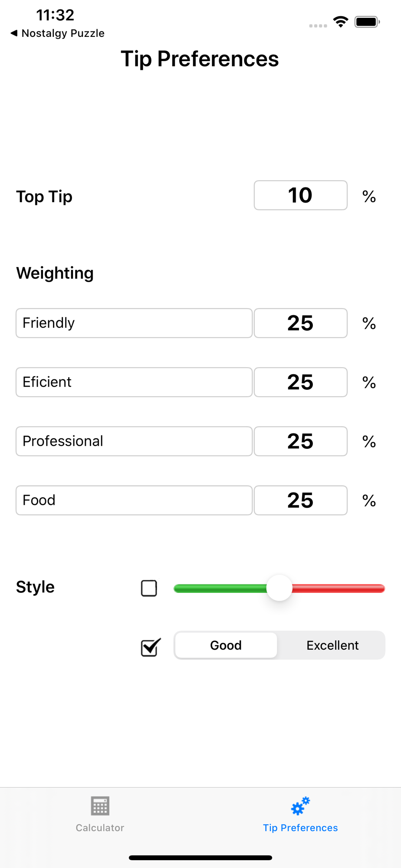Tap the Nostalgy Puzzle back link
This screenshot has width=401, height=868.
pos(63,33)
